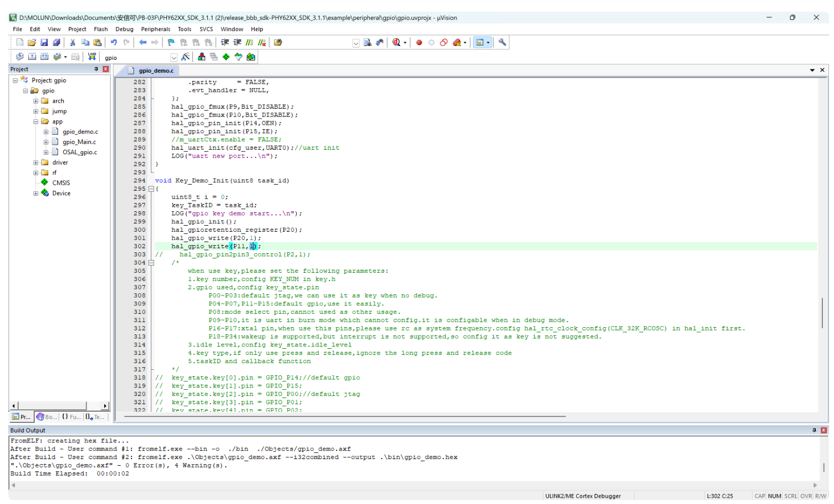The width and height of the screenshot is (834, 504).
Task: Open the Flash menu
Action: tap(101, 29)
